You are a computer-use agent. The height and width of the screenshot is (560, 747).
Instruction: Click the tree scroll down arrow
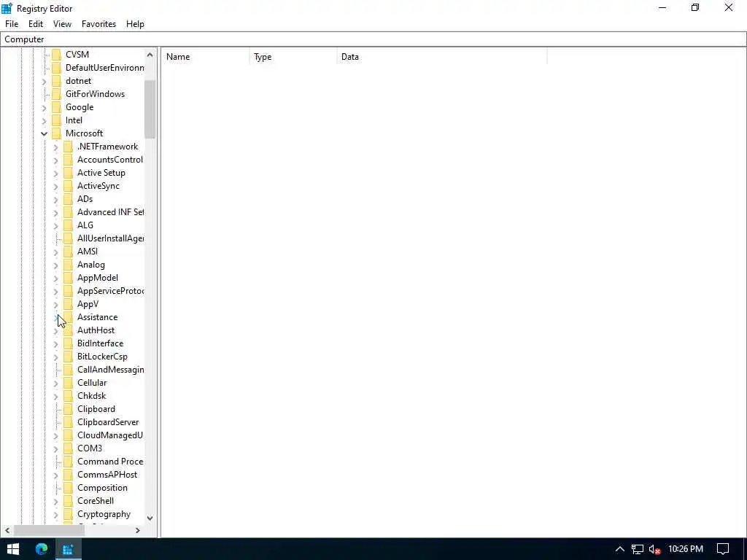pos(150,518)
